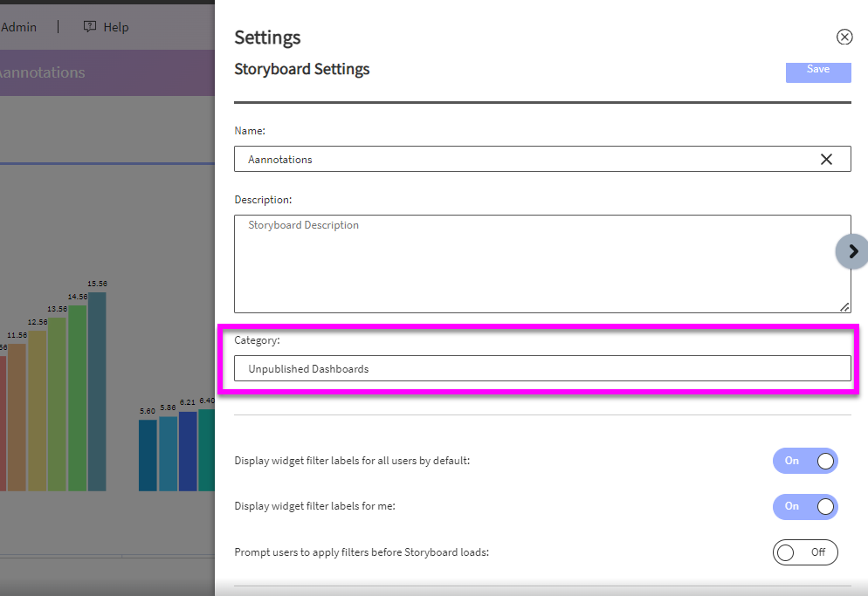This screenshot has height=596, width=868.
Task: Click into the Name text field
Action: tap(524, 159)
